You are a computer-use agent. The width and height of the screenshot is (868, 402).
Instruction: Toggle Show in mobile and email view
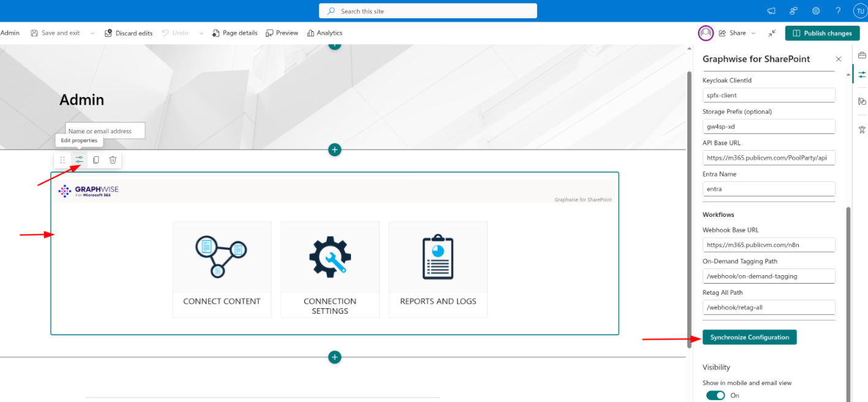coord(715,395)
